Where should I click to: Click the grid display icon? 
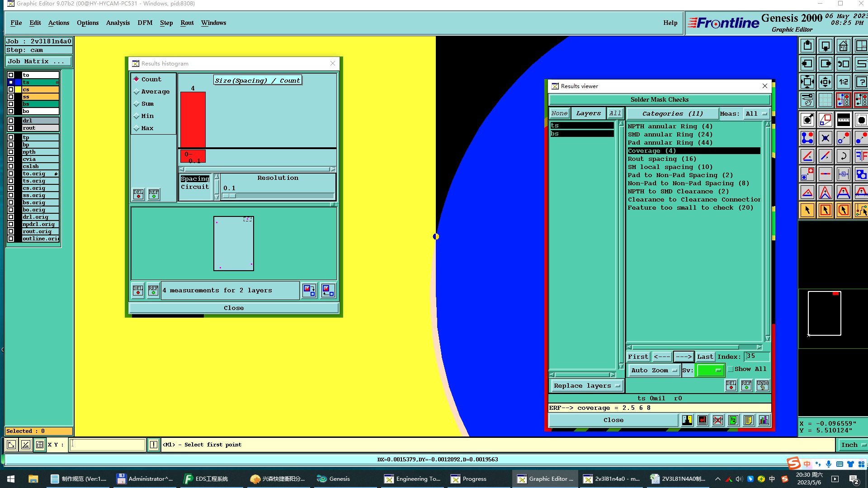pyautogui.click(x=825, y=100)
